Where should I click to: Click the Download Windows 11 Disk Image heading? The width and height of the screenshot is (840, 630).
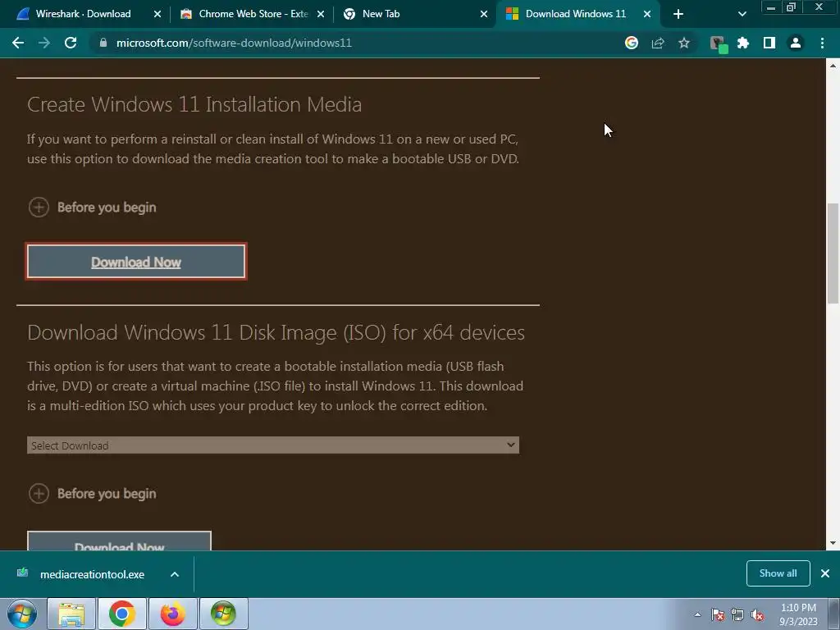tap(276, 333)
